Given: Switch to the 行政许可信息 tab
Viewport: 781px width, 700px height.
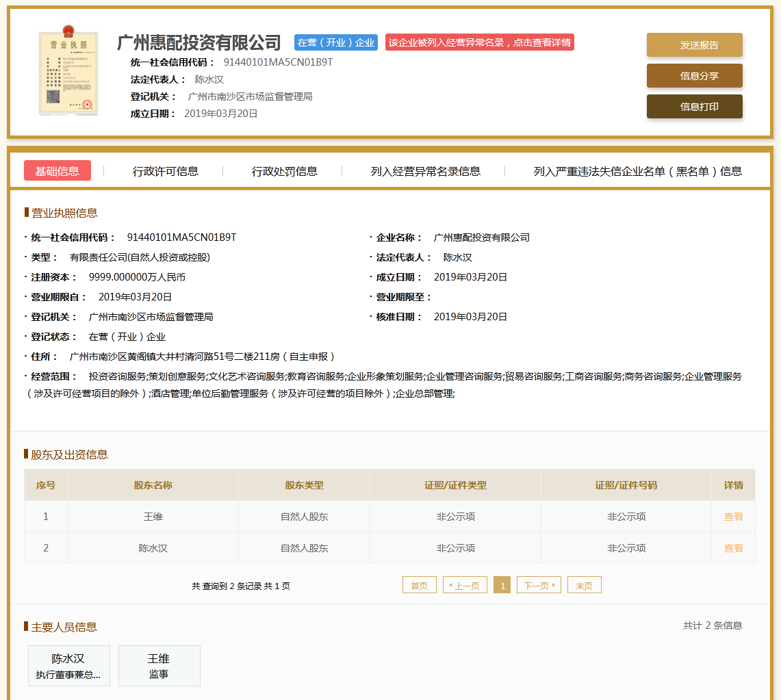Looking at the screenshot, I should 166,171.
